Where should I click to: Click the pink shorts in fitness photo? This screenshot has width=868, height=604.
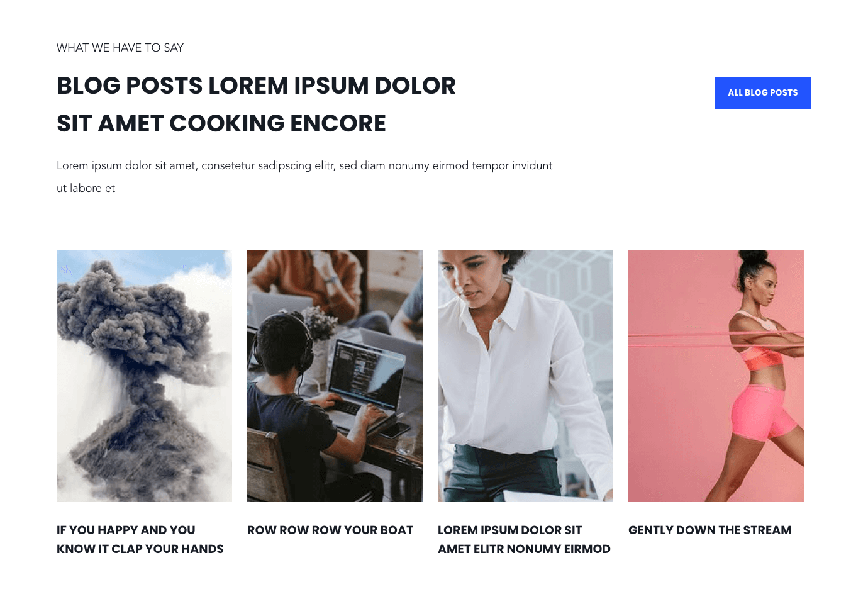point(757,412)
